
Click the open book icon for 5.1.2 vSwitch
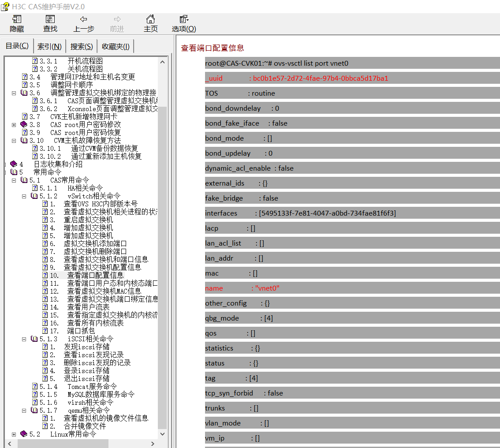pos(34,196)
